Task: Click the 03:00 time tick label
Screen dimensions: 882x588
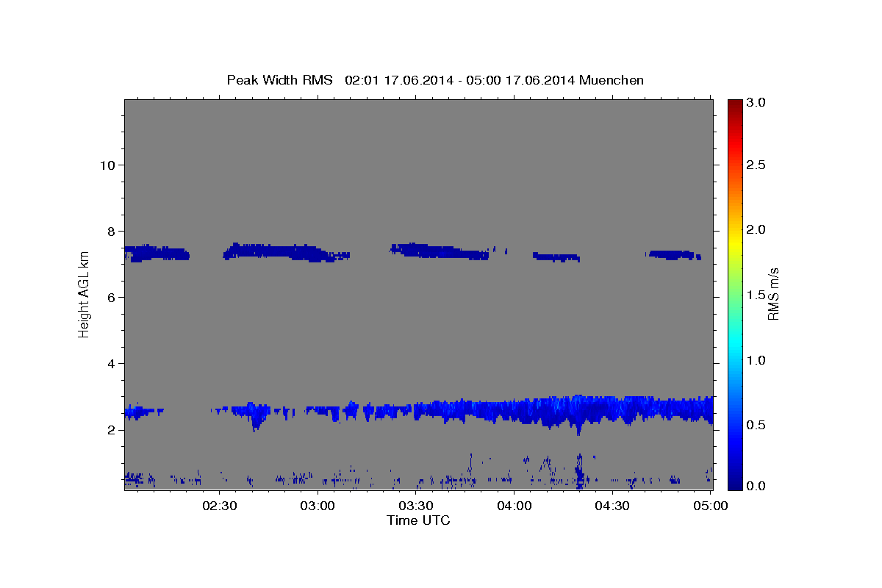Action: [318, 506]
